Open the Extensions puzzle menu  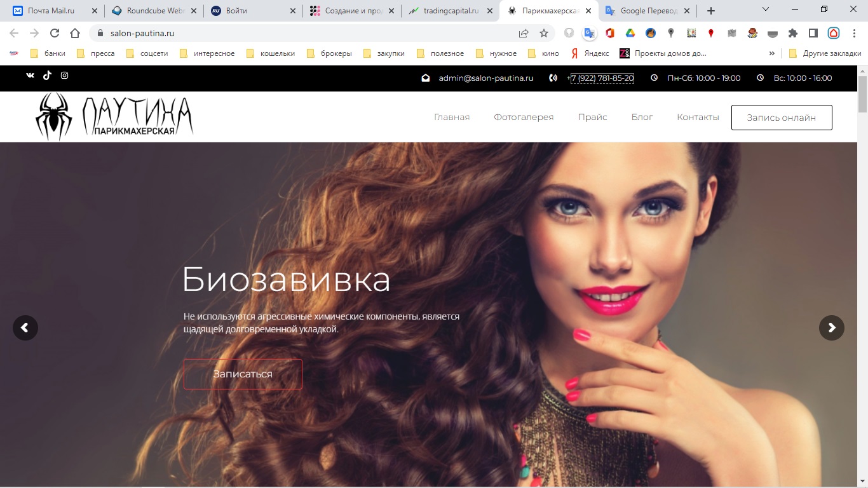point(793,33)
